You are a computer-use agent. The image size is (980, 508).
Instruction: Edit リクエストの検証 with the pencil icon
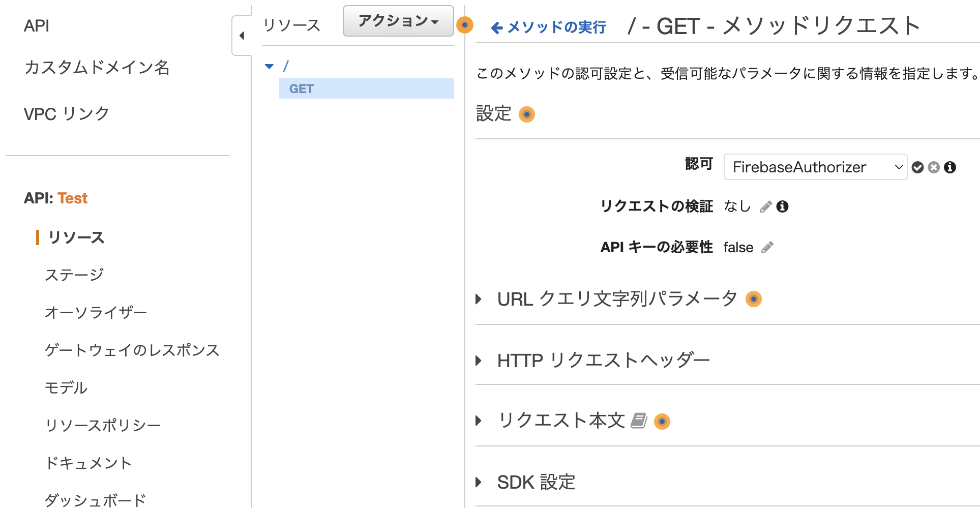tap(765, 206)
